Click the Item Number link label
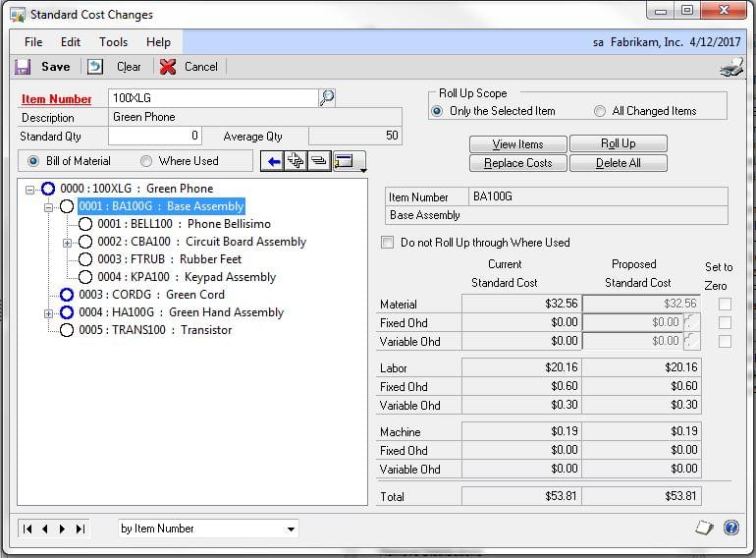Viewport: 756px width, 558px height. pyautogui.click(x=56, y=99)
